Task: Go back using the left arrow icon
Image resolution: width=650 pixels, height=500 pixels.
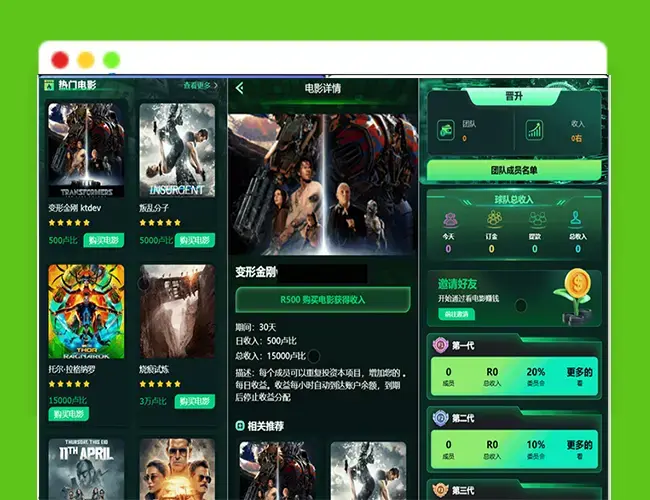Action: coord(240,88)
